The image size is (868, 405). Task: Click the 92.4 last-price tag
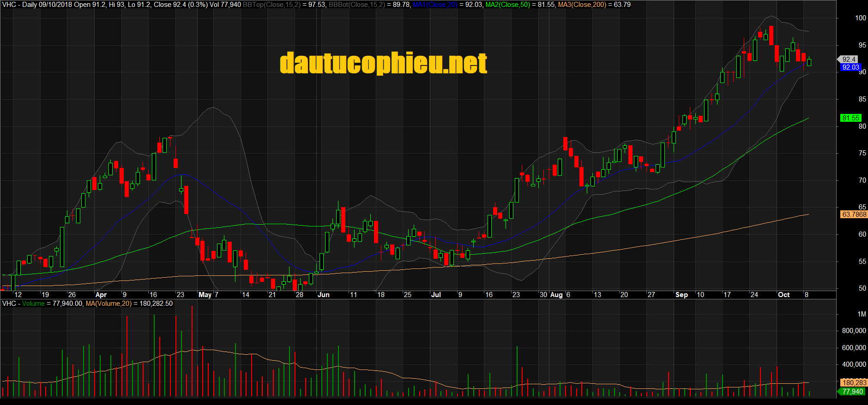(849, 60)
